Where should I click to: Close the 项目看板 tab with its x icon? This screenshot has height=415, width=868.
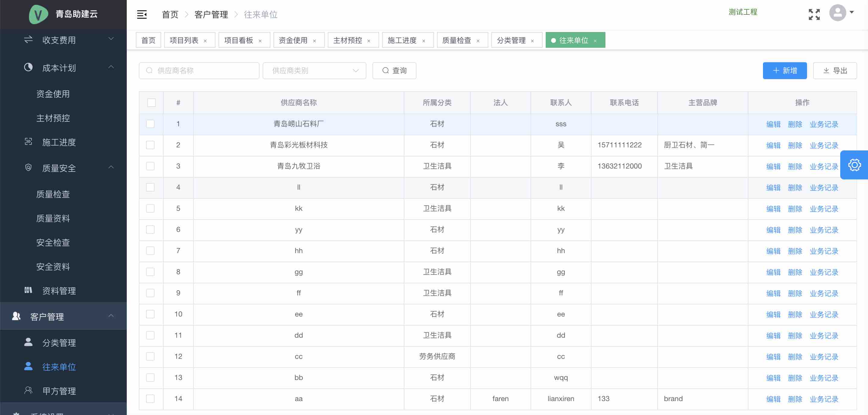tap(260, 41)
